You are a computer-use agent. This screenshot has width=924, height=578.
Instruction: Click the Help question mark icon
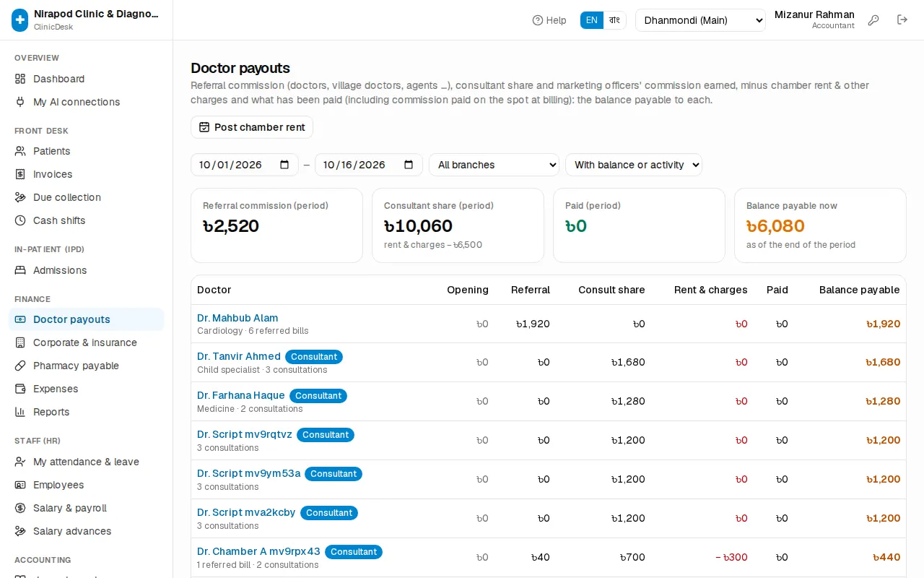point(538,20)
